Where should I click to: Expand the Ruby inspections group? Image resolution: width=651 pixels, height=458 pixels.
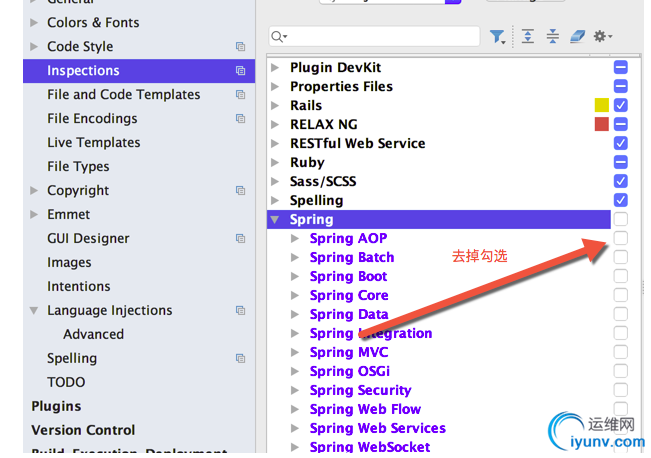pyautogui.click(x=275, y=162)
